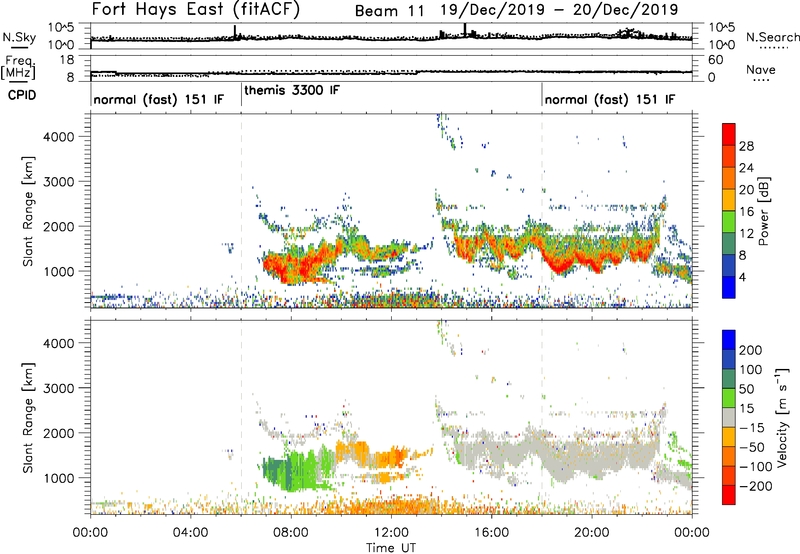Click the '3000' label on the velocity panel axis
The width and height of the screenshot is (800, 554).
pos(58,388)
